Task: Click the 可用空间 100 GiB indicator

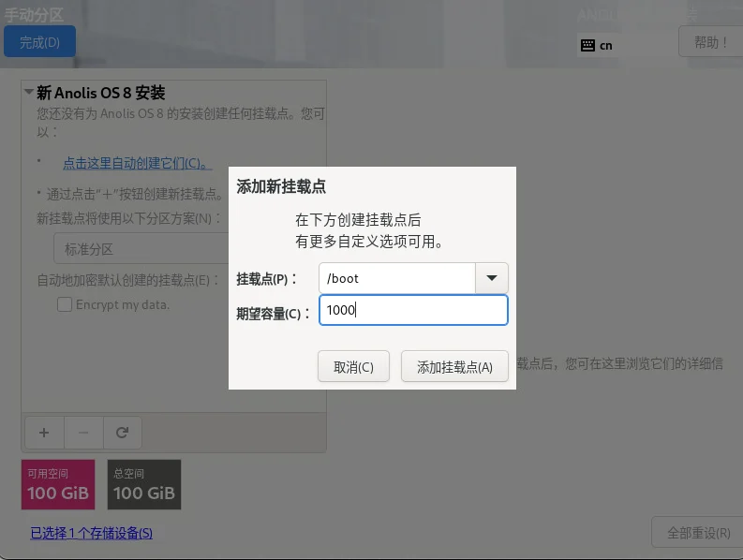Action: coord(58,484)
